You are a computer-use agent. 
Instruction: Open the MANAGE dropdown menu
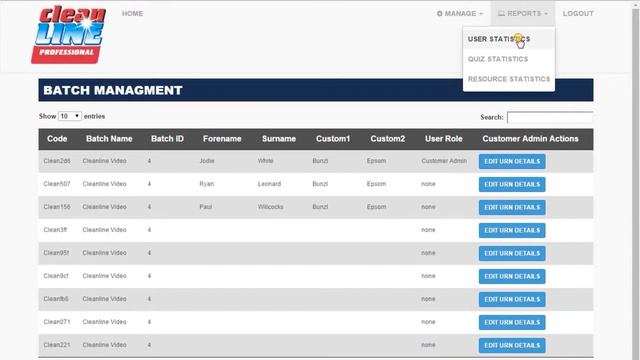[x=460, y=13]
